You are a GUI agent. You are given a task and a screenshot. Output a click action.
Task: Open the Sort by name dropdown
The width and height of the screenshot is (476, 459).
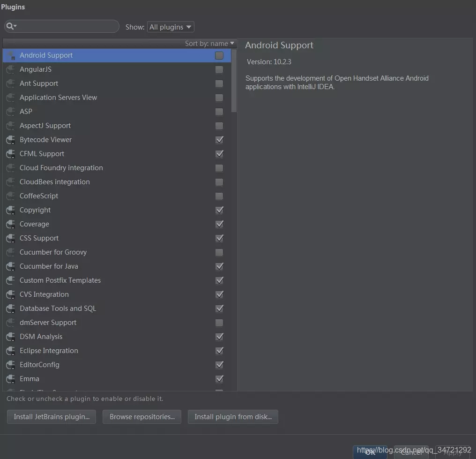209,44
